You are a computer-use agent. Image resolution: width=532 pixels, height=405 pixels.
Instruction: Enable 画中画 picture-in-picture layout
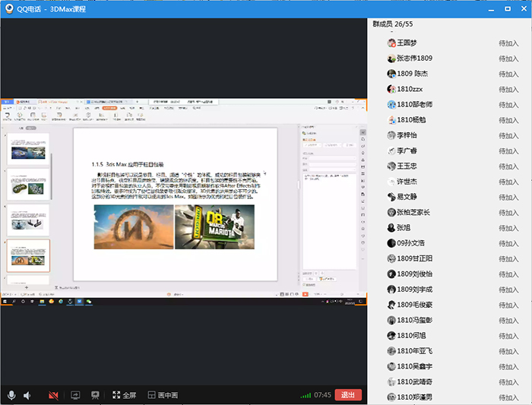click(163, 395)
